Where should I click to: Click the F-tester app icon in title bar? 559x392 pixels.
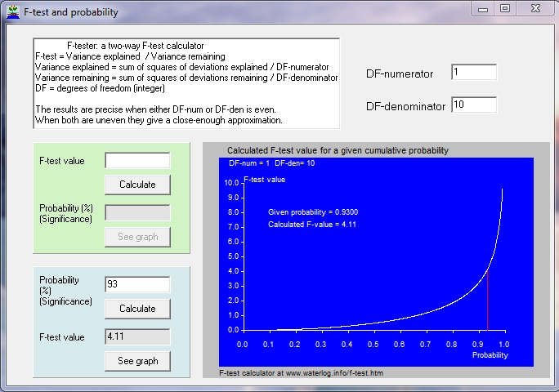pos(13,12)
